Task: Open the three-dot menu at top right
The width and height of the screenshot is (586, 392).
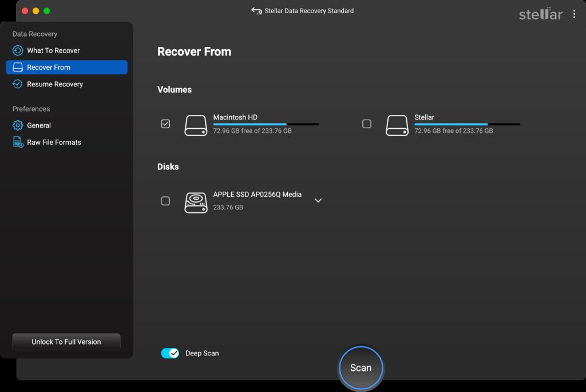Action: pos(574,14)
